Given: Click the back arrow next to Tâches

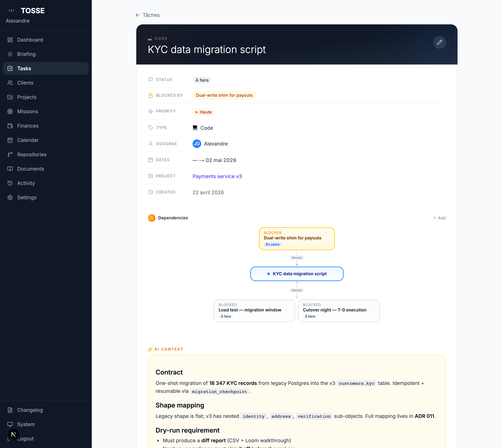Looking at the screenshot, I should (x=138, y=15).
